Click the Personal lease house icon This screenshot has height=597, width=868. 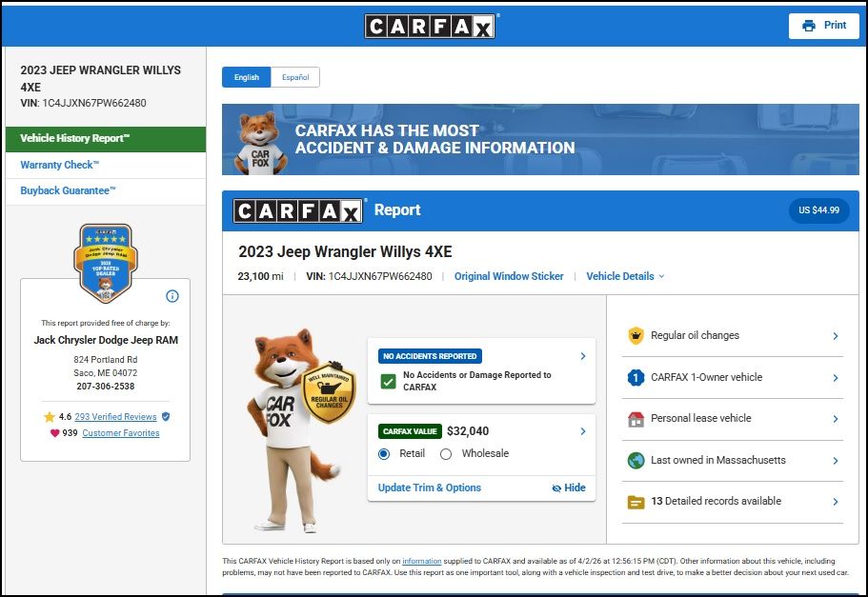(636, 419)
